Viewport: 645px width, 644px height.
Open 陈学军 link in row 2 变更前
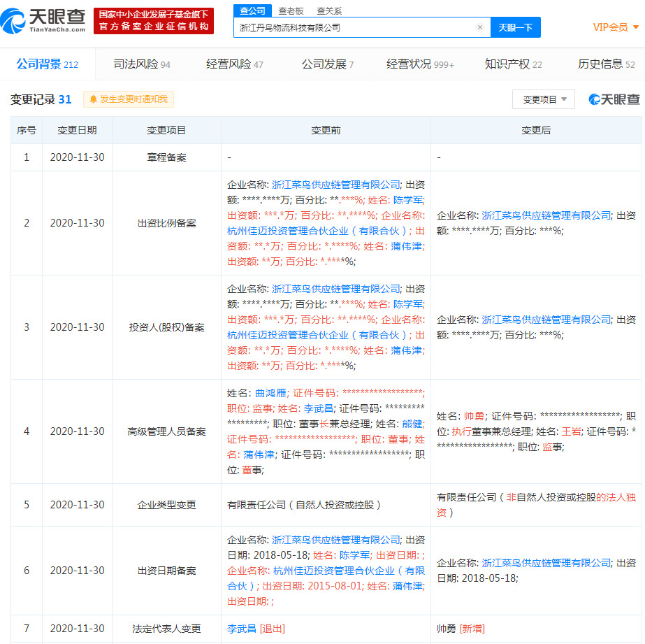[x=407, y=200]
